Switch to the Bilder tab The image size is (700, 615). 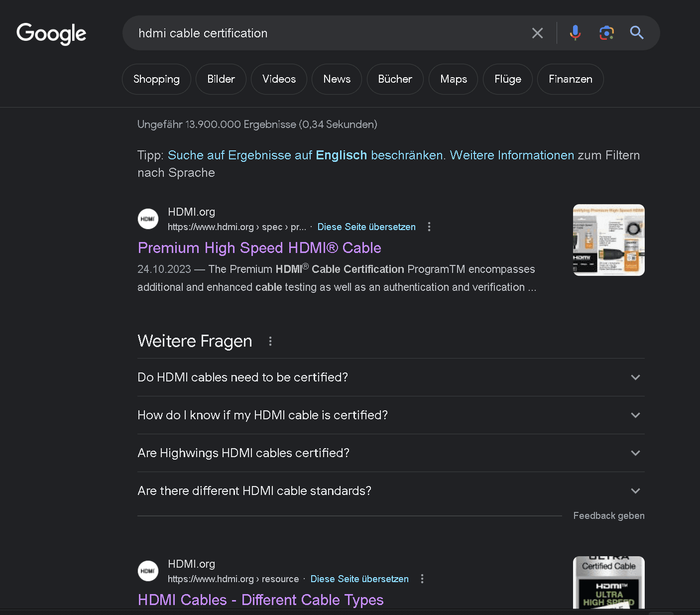coord(221,79)
